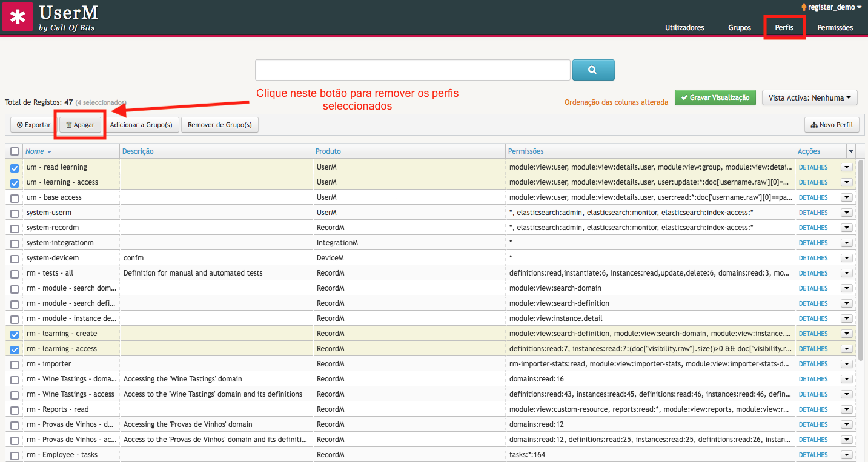Expand actions dropdown for 'um - read learning'
868x462 pixels.
pos(846,167)
